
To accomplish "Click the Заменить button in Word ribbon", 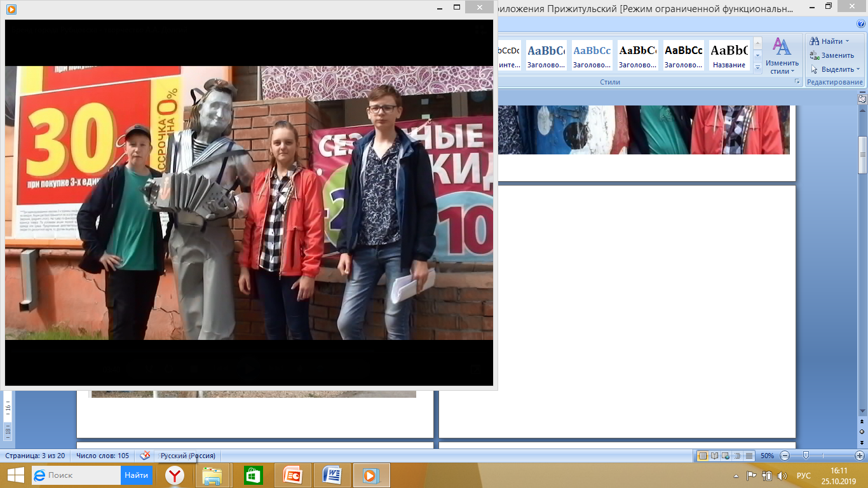I will coord(832,55).
